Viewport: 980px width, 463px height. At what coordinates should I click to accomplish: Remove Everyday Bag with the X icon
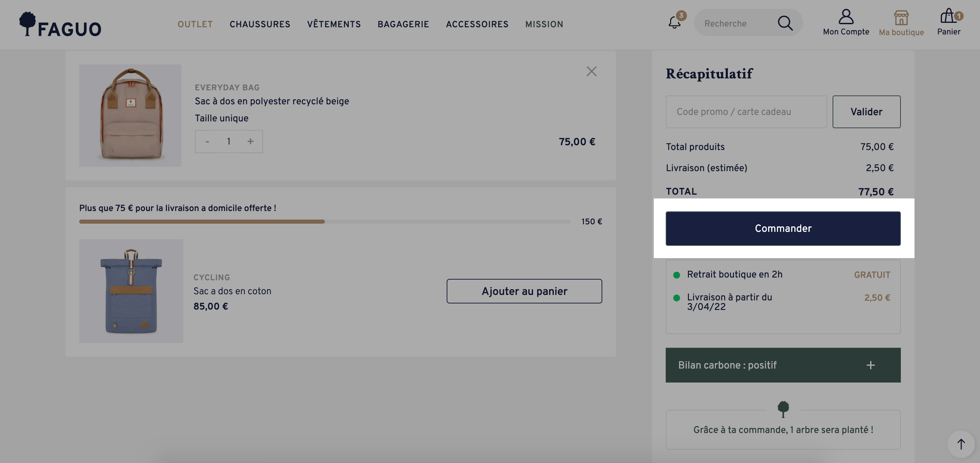point(591,72)
